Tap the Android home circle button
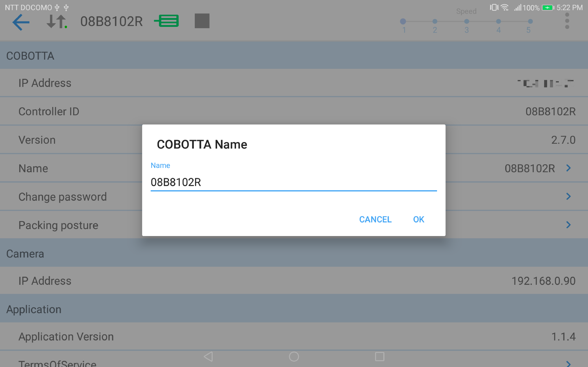Screen dimensions: 588x367 click(x=294, y=357)
